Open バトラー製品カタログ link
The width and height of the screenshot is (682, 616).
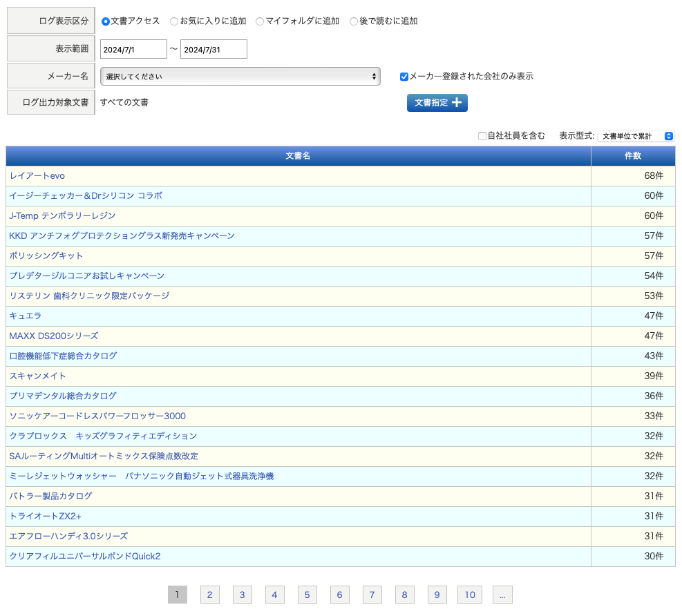(x=50, y=496)
